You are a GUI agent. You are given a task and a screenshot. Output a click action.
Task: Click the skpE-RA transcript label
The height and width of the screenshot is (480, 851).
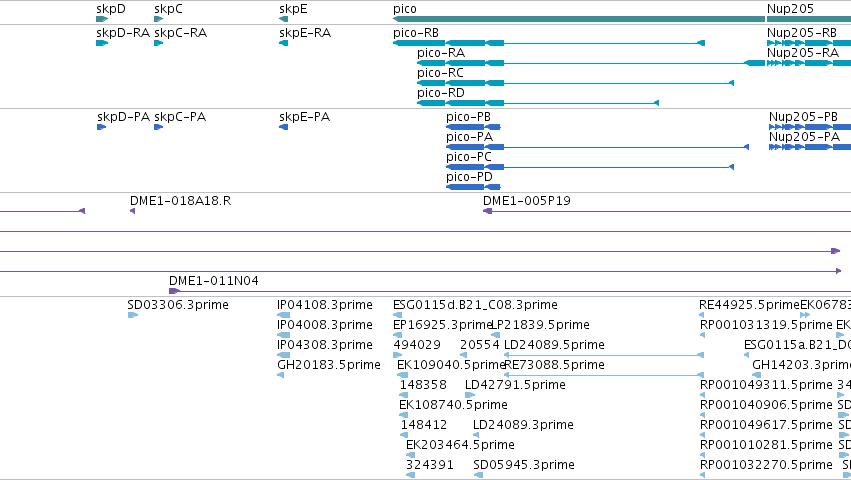[x=305, y=33]
